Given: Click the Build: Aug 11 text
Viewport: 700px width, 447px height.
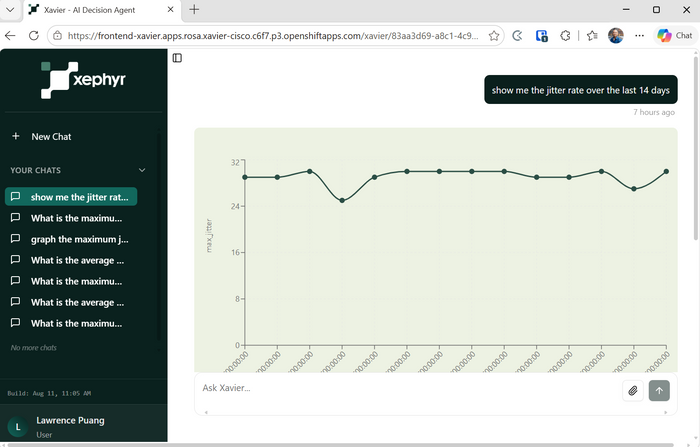Looking at the screenshot, I should pos(49,393).
